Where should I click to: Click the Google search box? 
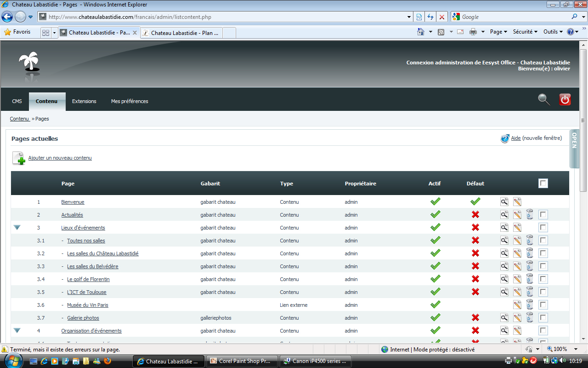[514, 17]
